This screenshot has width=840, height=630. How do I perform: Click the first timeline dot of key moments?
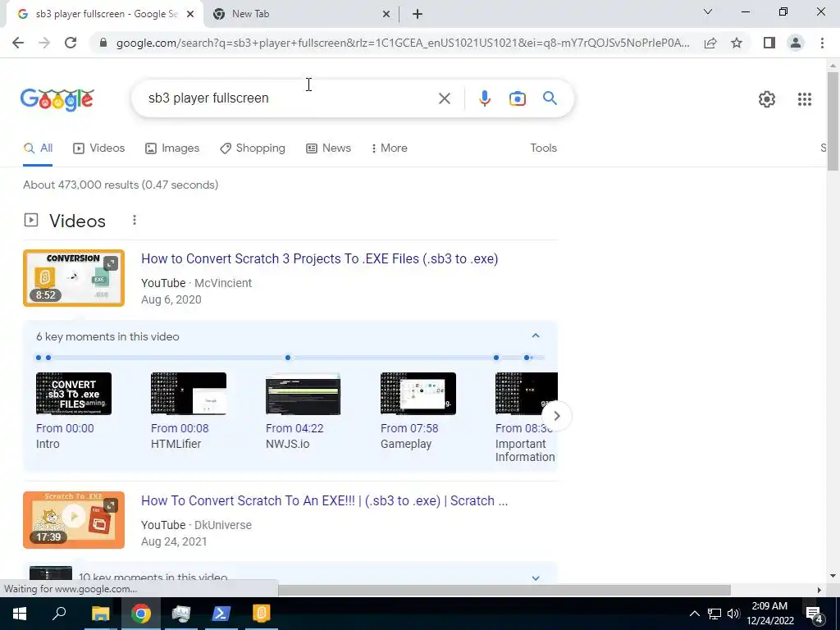39,358
